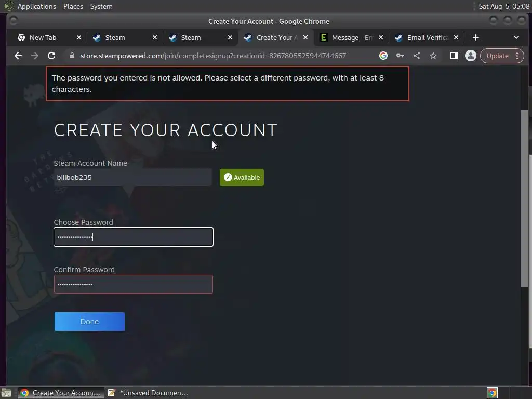The width and height of the screenshot is (532, 399).
Task: Click the CREATE YOUR ACCOUNT heading
Action: 166,130
